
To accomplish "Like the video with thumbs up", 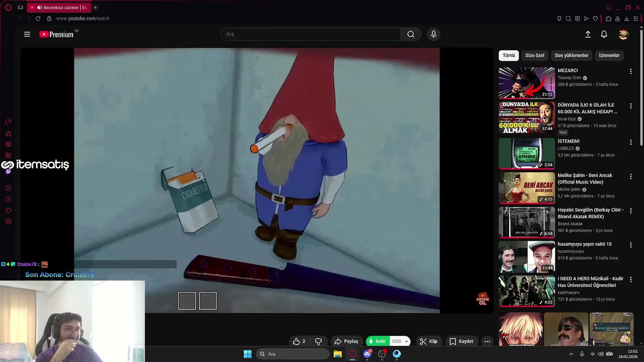I will [x=299, y=341].
